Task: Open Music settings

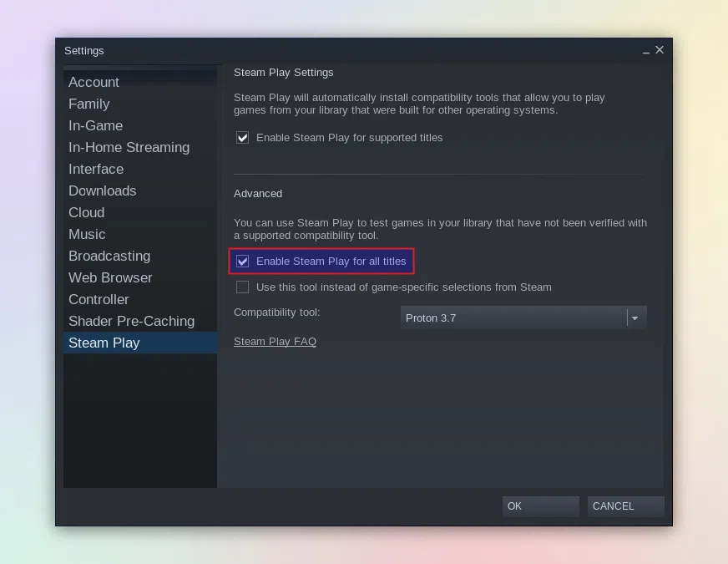Action: 140,234
